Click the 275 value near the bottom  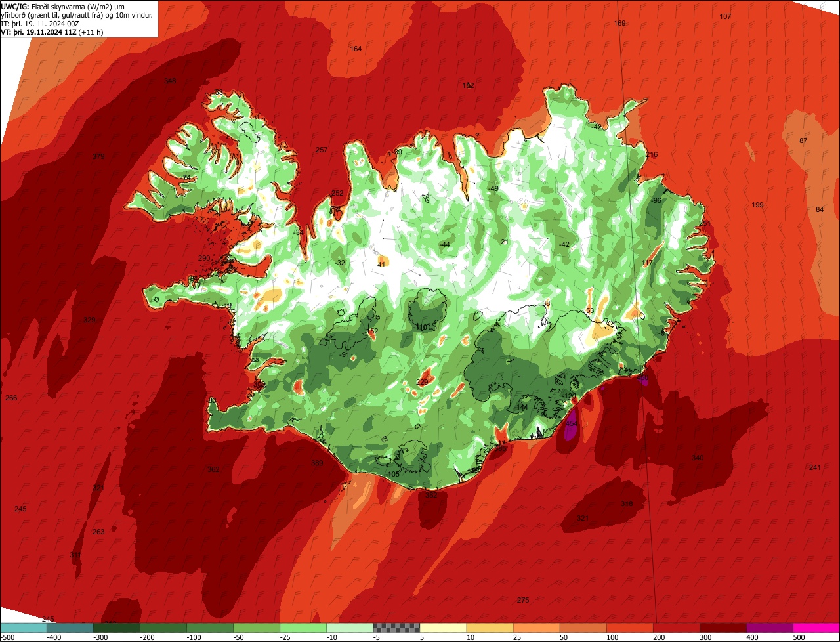[523, 601]
